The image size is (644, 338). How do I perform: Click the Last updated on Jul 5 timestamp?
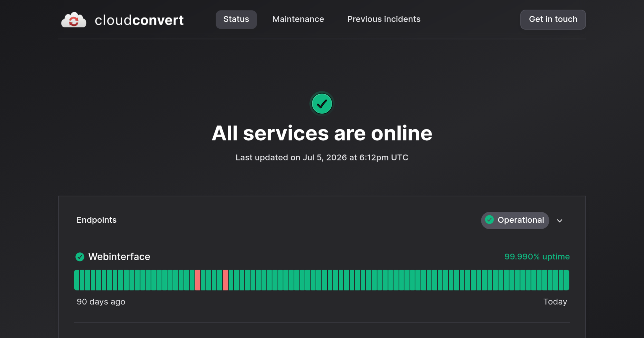click(x=322, y=157)
